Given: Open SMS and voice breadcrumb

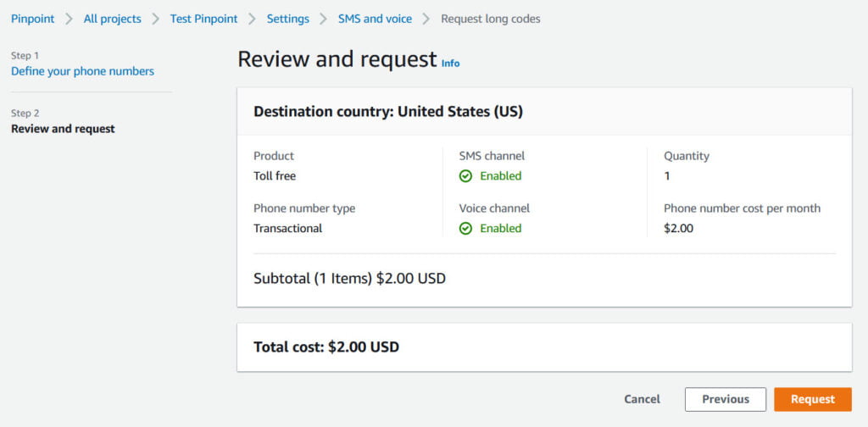Looking at the screenshot, I should tap(375, 19).
